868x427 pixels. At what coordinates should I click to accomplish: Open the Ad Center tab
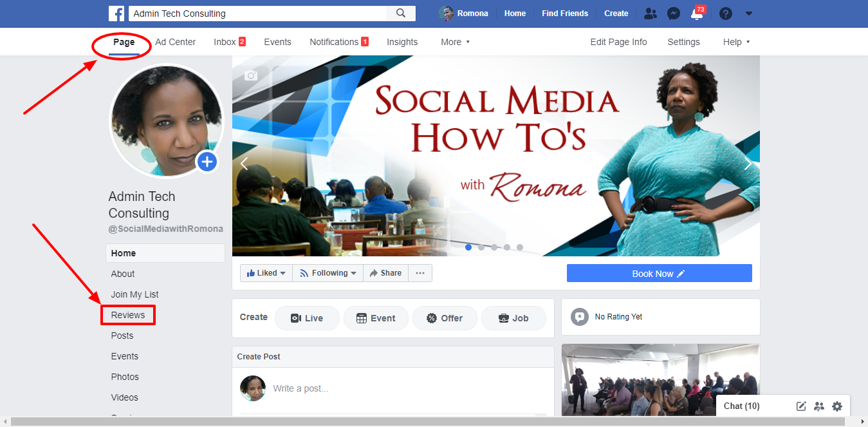click(176, 42)
